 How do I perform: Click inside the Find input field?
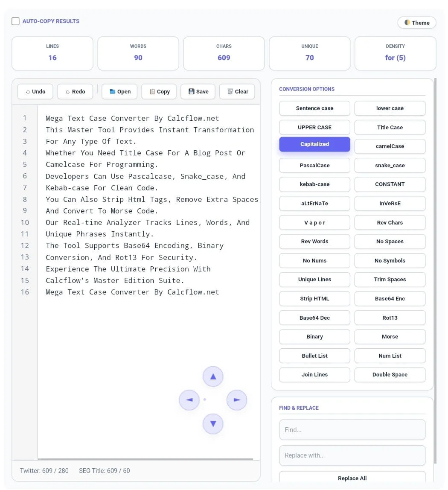click(352, 429)
